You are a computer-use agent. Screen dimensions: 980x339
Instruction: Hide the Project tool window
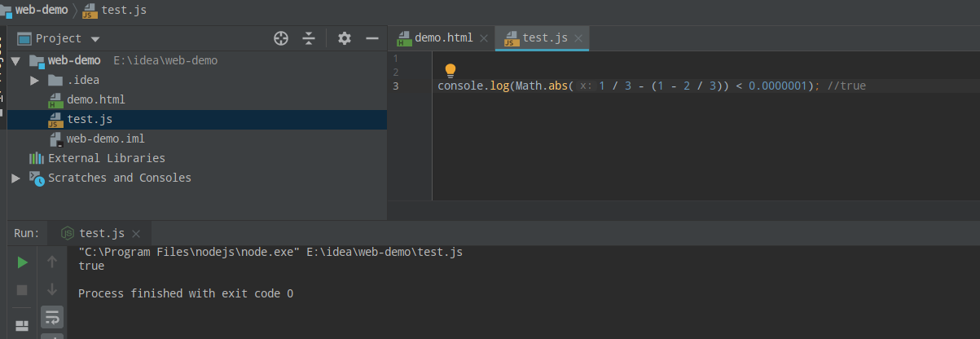click(x=372, y=38)
